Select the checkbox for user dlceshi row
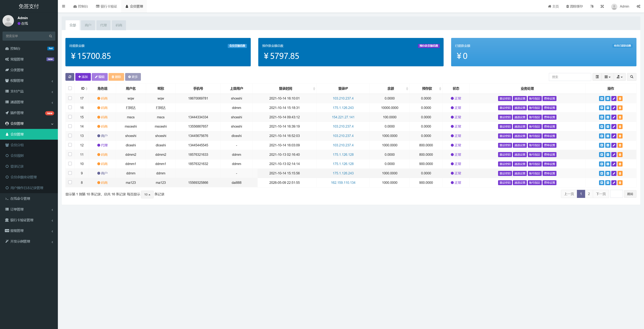644x329 pixels. coord(70,145)
